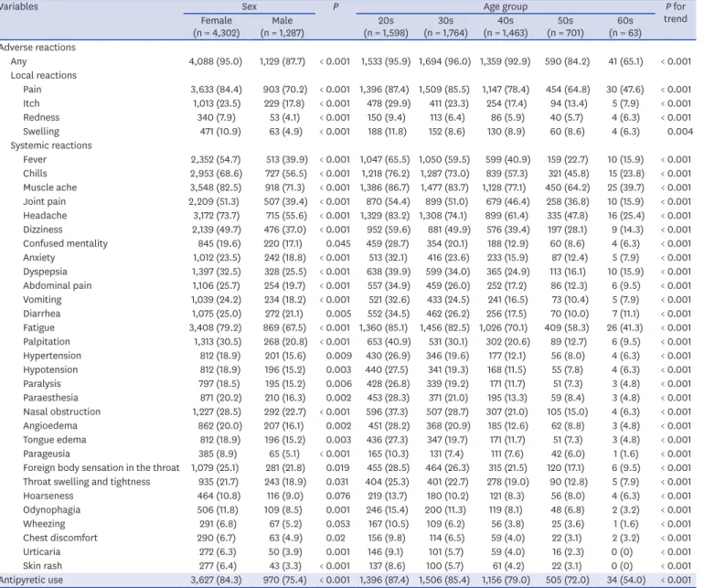Select the 'Fatigue' row label
This screenshot has width=704, height=588.
pos(38,327)
